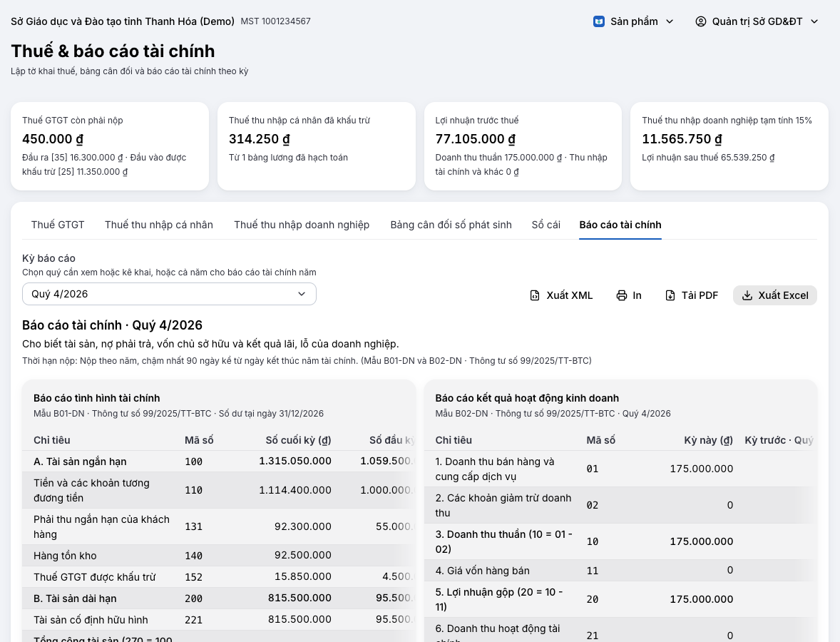Click the Xuất Excel button label
Image resolution: width=840 pixels, height=642 pixels.
coord(783,295)
